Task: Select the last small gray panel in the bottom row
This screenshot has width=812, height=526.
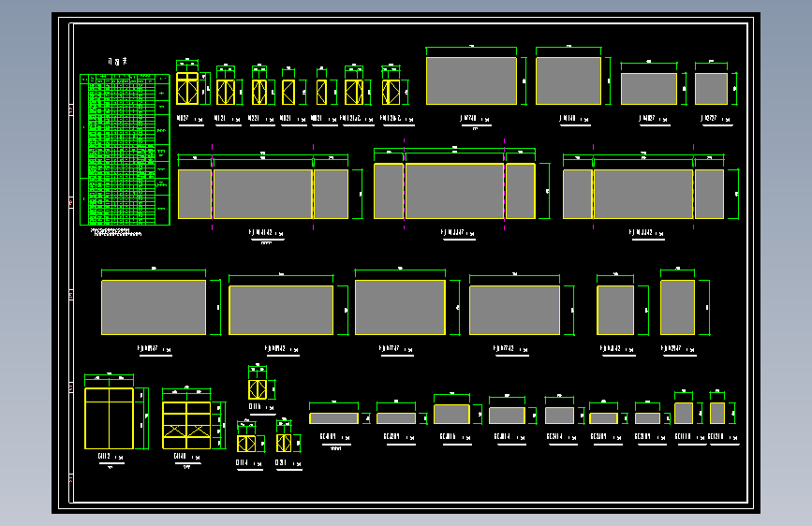Action: pyautogui.click(x=717, y=413)
